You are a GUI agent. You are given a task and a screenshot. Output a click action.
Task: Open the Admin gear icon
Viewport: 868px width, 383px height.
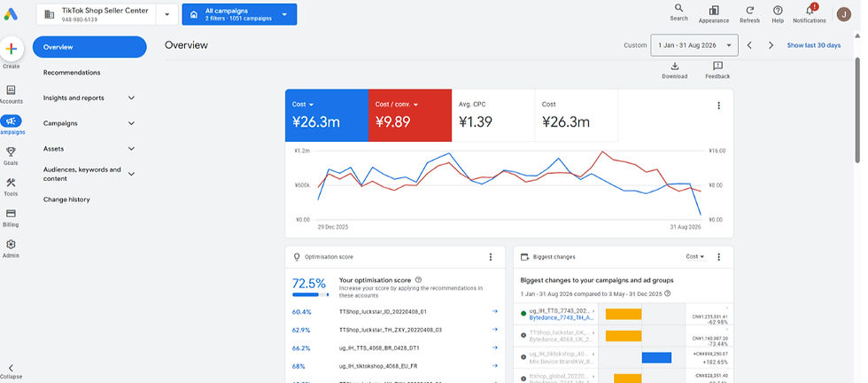click(11, 245)
